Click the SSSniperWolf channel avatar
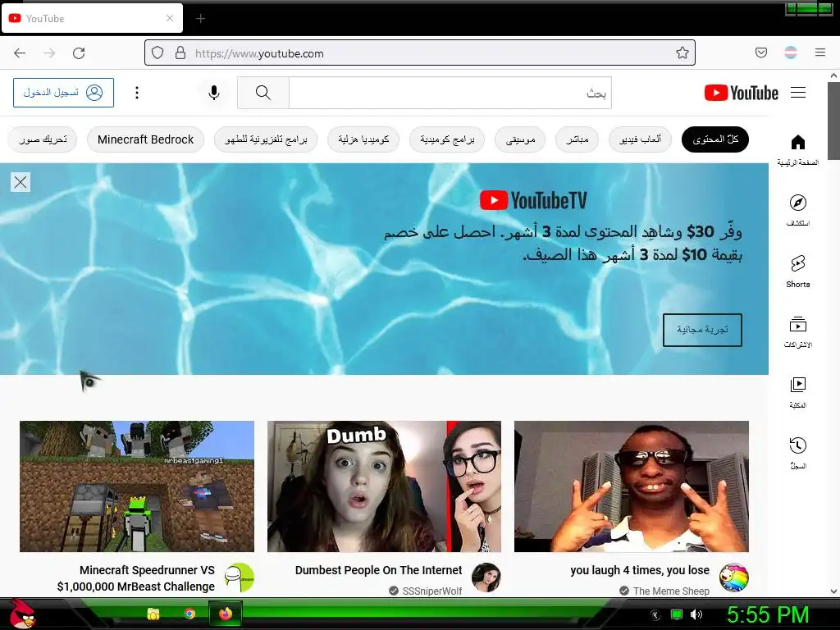The image size is (840, 630). pyautogui.click(x=486, y=577)
